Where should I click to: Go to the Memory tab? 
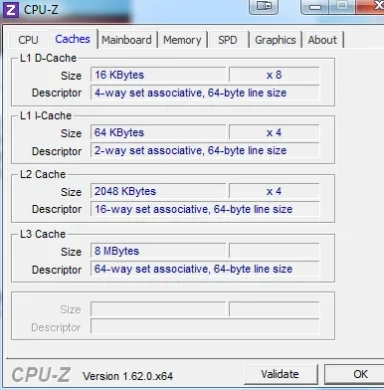pos(182,40)
